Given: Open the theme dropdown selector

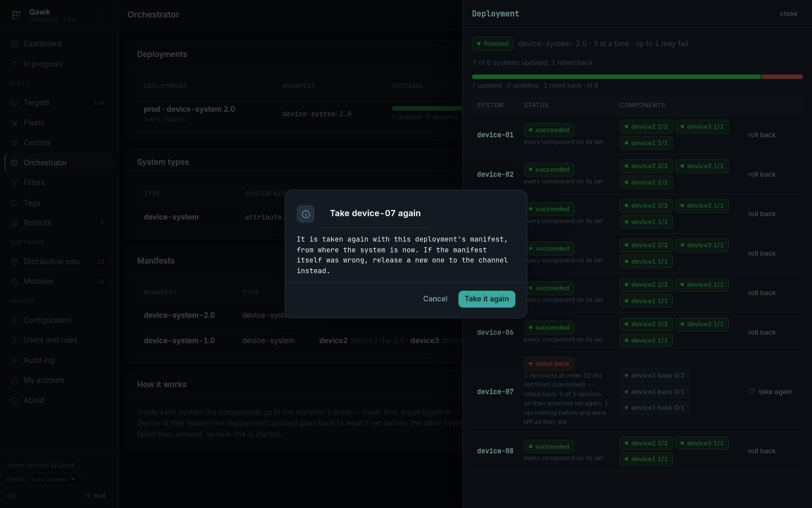Looking at the screenshot, I should pos(55,479).
